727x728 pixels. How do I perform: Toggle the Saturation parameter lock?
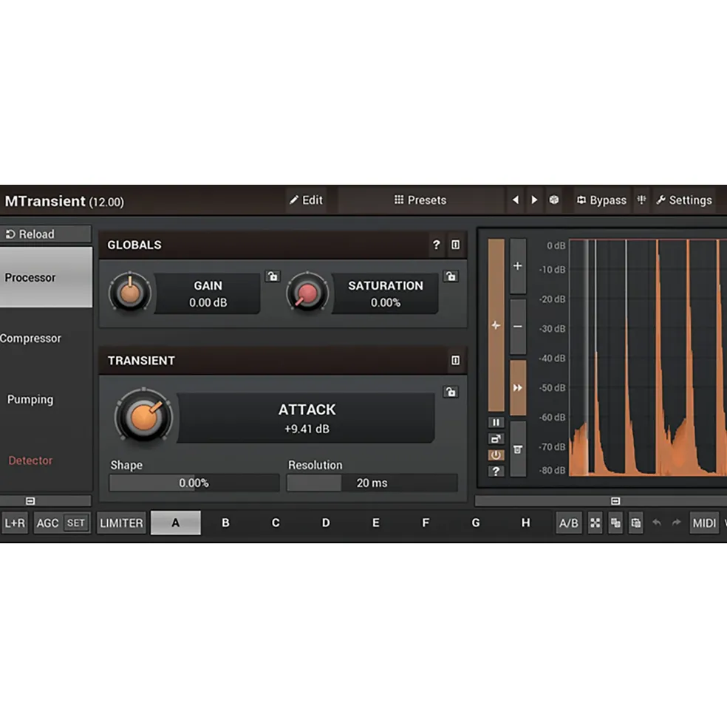[x=451, y=276]
